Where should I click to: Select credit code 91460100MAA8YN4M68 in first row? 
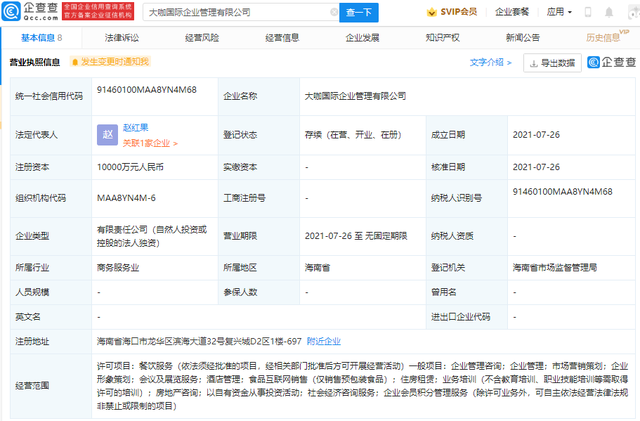coord(147,90)
